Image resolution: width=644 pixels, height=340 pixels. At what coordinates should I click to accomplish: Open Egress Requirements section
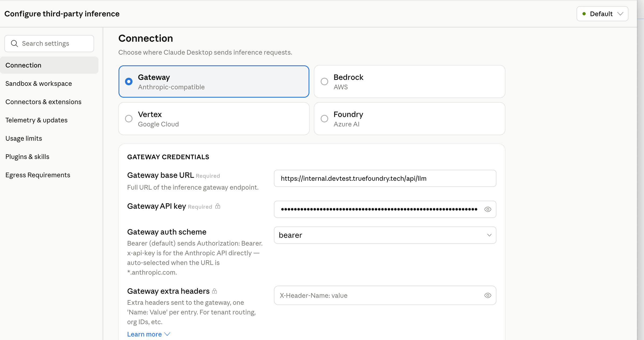pyautogui.click(x=49, y=175)
